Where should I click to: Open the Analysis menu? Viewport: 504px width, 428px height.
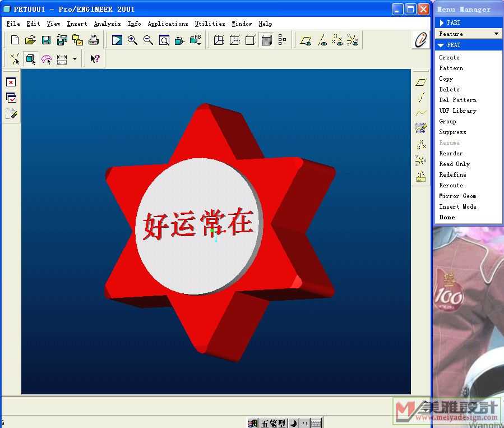tap(107, 24)
